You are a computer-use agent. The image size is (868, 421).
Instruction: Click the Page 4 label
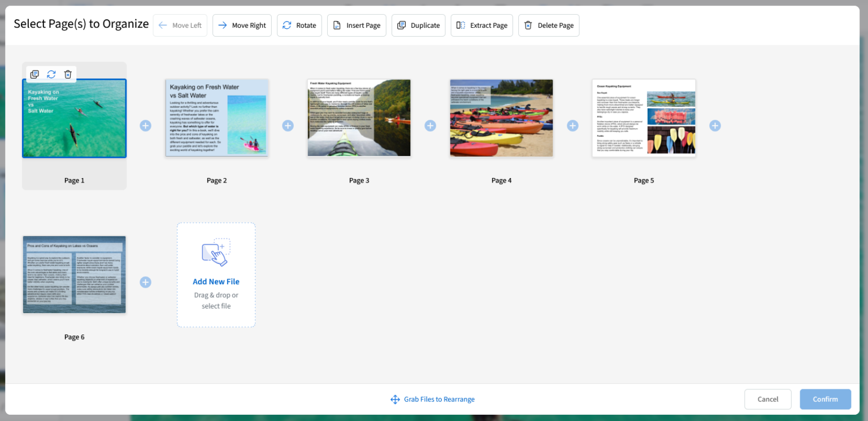tap(502, 181)
